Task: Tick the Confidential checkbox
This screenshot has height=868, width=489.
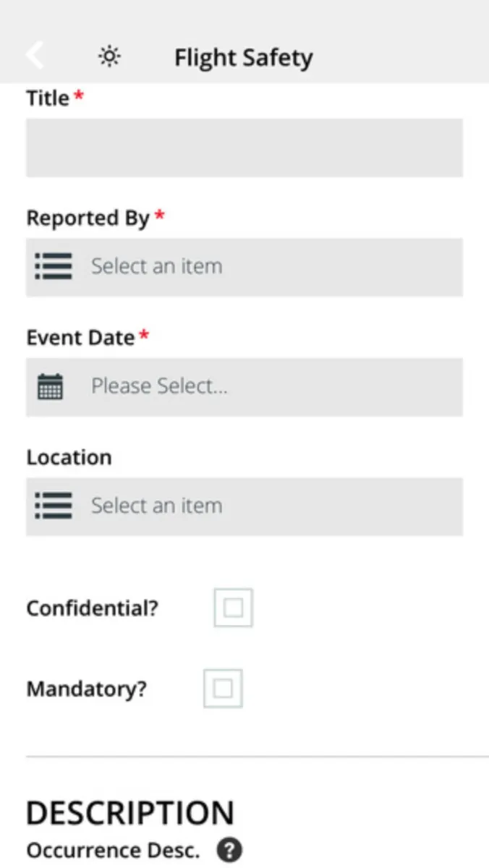Action: pyautogui.click(x=233, y=608)
